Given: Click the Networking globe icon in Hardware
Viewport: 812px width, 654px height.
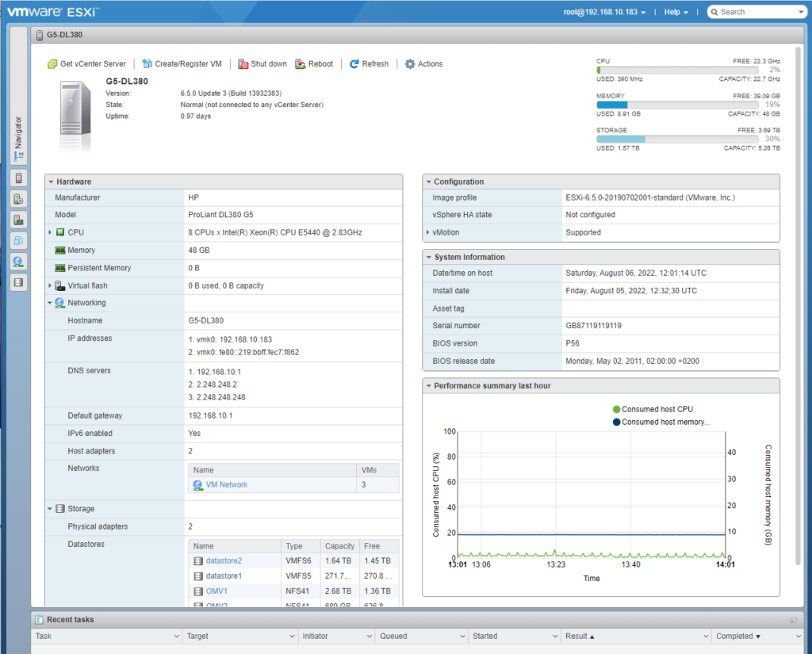Looking at the screenshot, I should point(59,303).
